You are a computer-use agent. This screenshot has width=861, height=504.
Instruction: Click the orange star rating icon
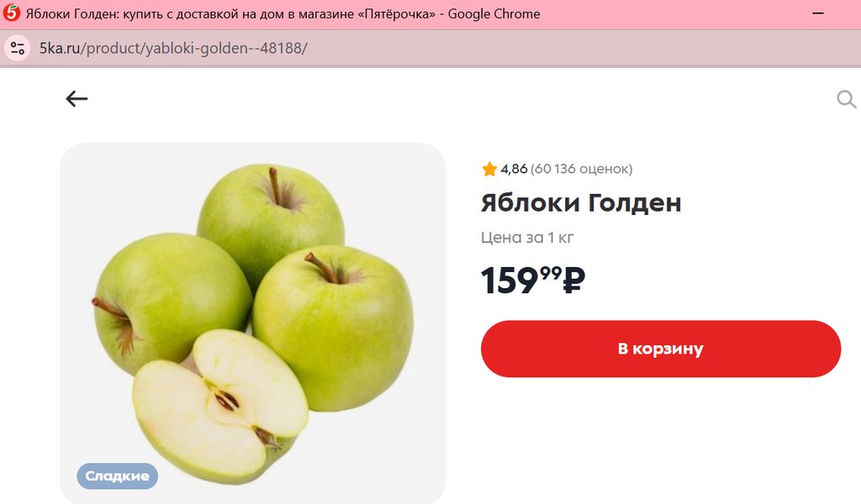tap(489, 169)
